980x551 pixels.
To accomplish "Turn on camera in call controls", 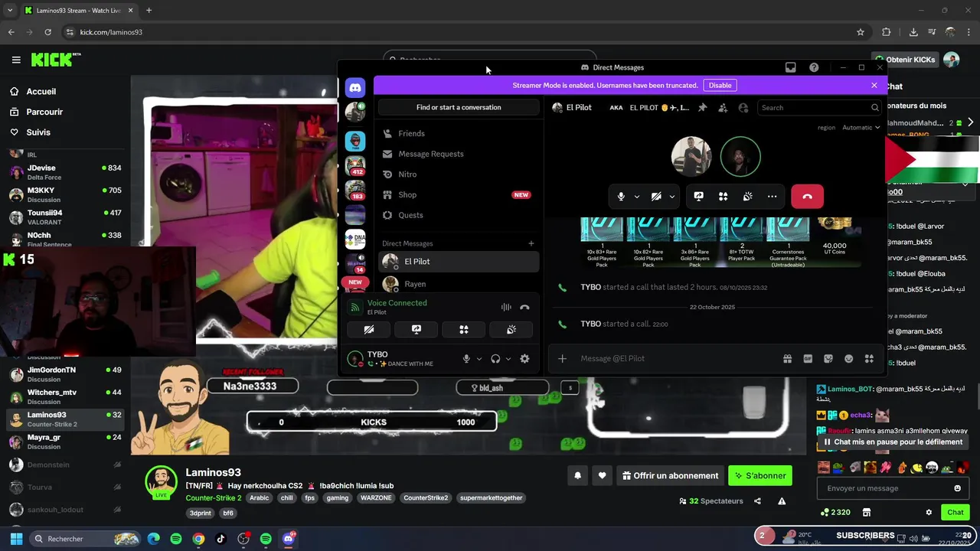I will tap(656, 197).
